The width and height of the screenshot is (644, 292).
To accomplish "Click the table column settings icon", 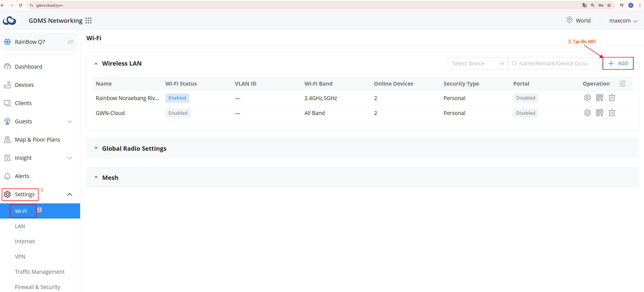I will point(622,84).
